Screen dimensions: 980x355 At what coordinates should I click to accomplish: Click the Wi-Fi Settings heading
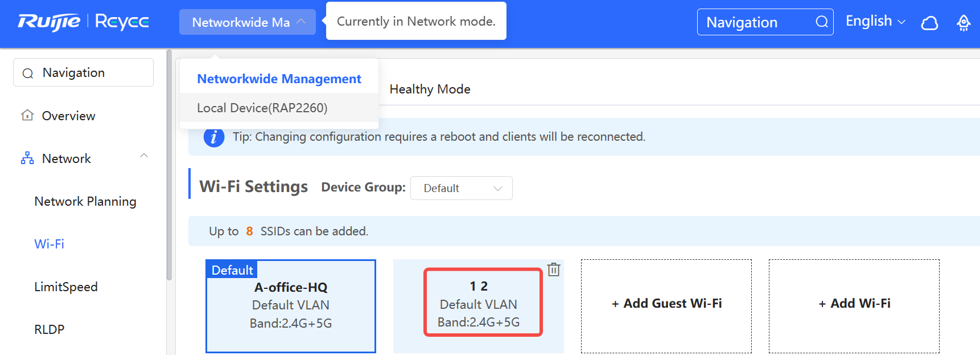[253, 186]
